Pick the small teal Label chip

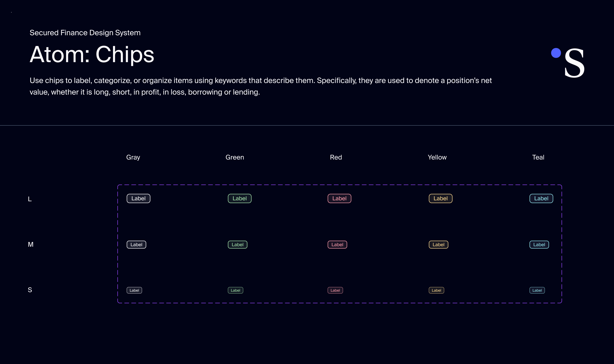pos(537,290)
